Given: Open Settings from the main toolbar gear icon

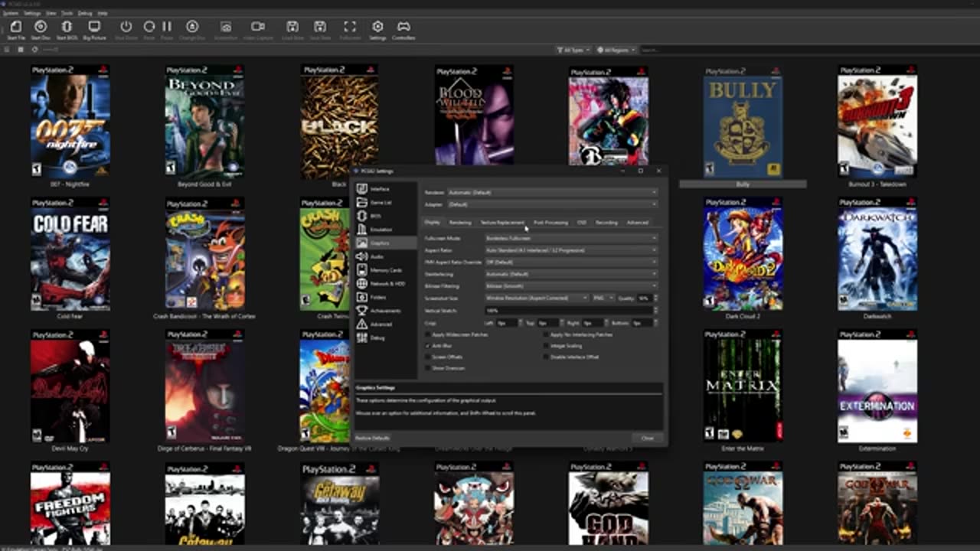Looking at the screenshot, I should point(377,30).
